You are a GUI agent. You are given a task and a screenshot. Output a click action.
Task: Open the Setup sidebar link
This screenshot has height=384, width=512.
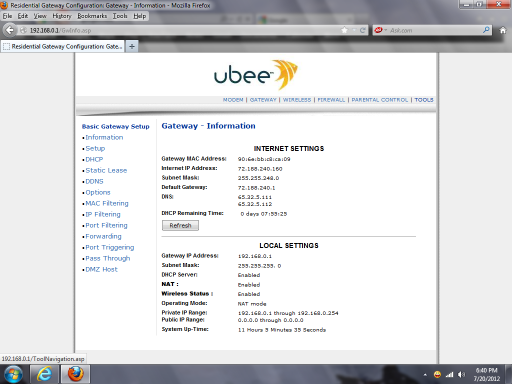(95, 148)
